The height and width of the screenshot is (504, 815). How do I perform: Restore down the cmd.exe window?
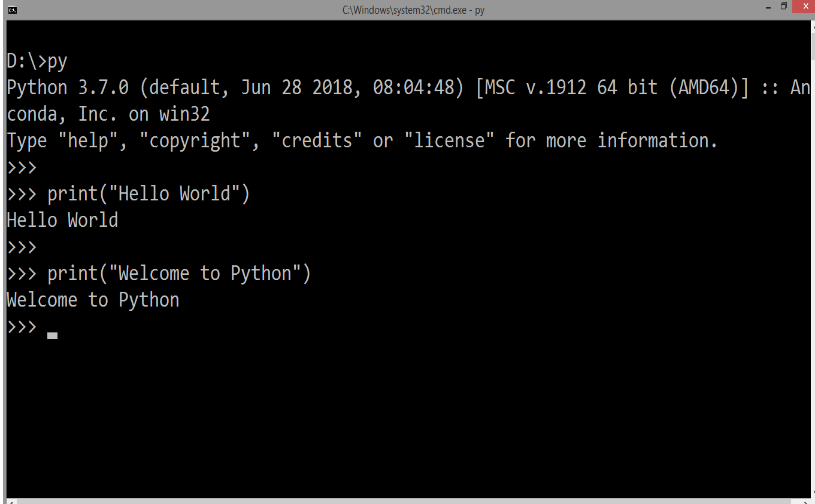pos(783,7)
